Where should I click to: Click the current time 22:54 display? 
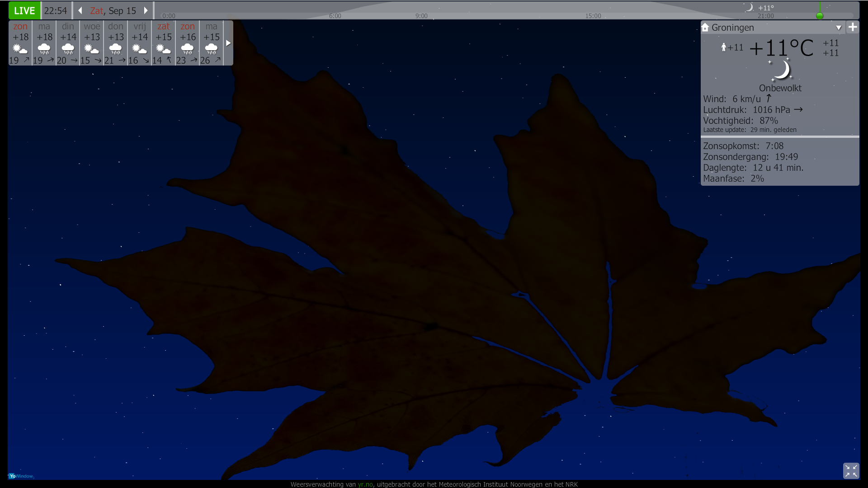point(56,10)
